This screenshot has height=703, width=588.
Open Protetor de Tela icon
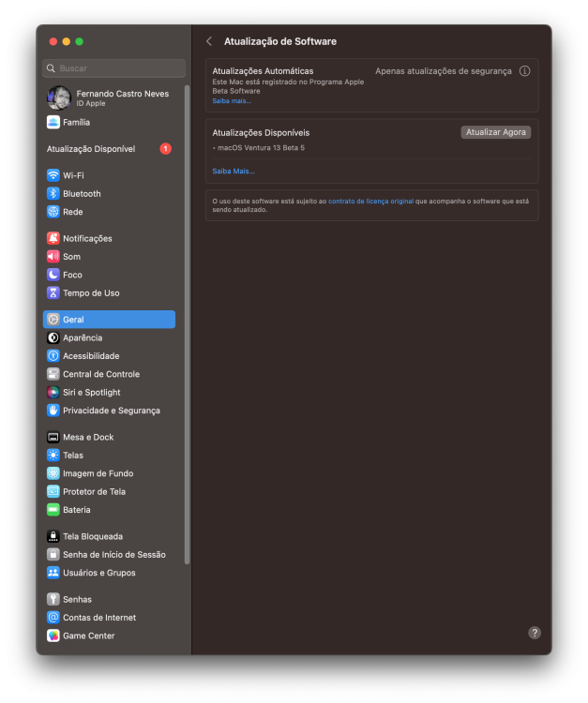coord(53,491)
